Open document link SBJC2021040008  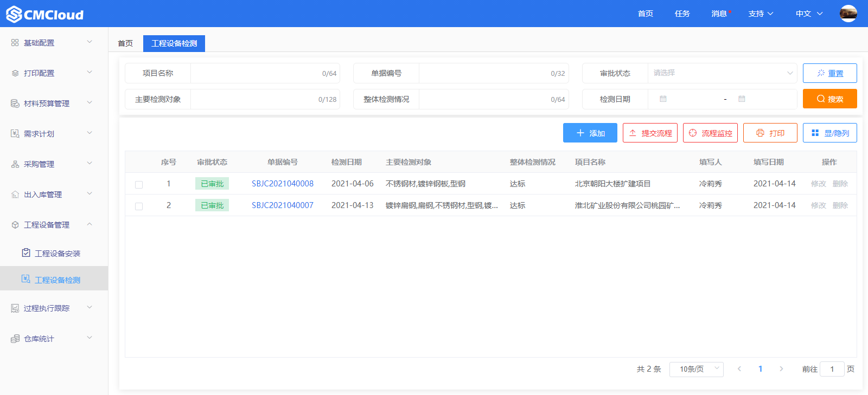click(283, 184)
